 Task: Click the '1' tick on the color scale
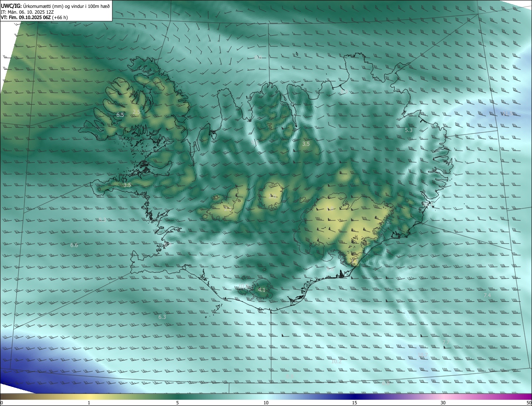coord(89,403)
